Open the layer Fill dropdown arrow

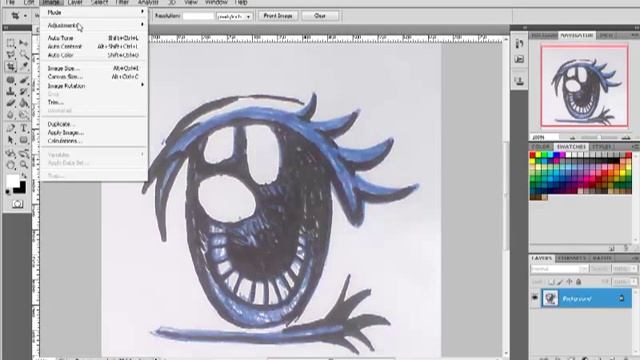633,282
